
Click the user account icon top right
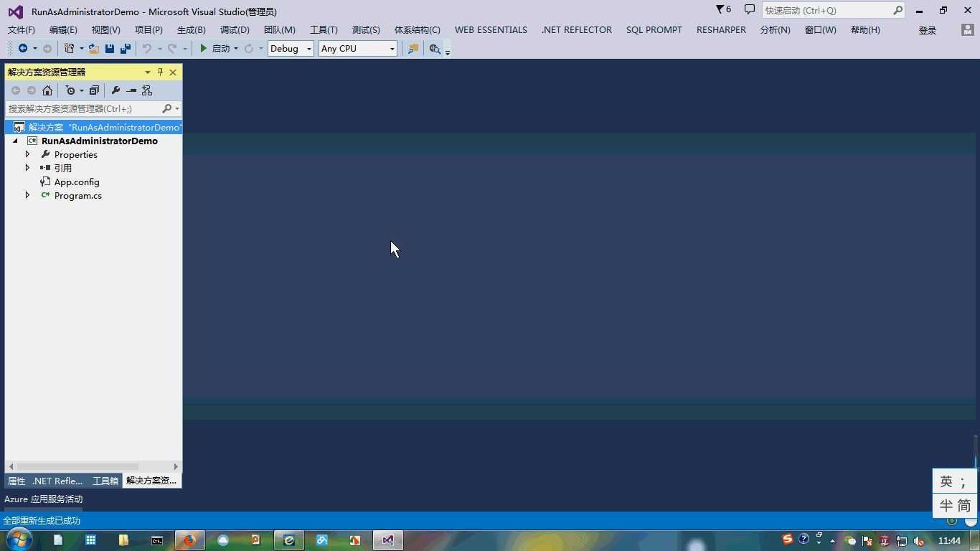click(968, 30)
